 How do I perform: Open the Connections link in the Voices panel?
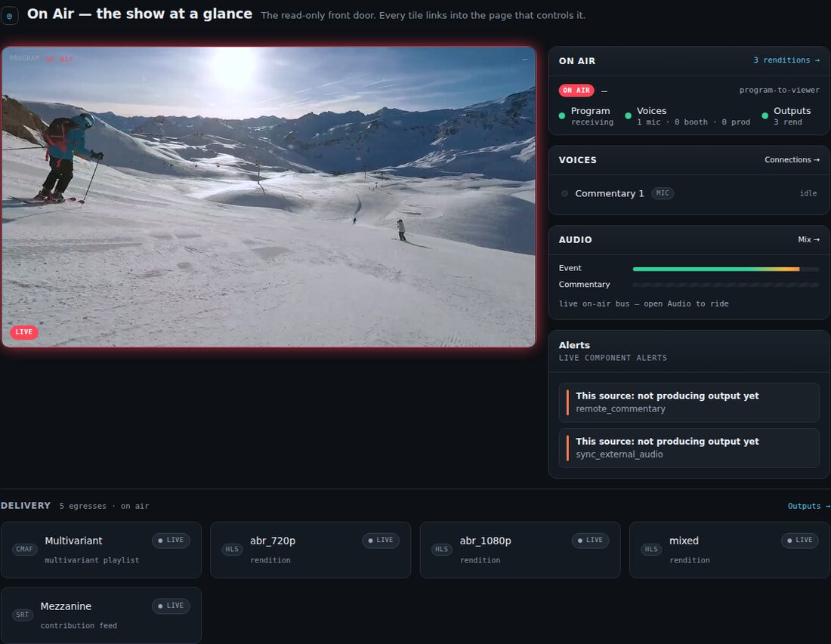pos(792,160)
